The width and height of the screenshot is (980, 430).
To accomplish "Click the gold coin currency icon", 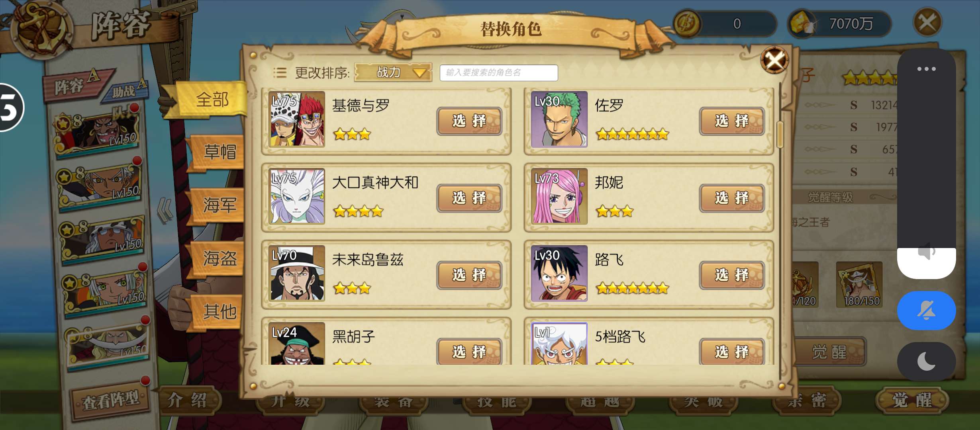I will 686,23.
